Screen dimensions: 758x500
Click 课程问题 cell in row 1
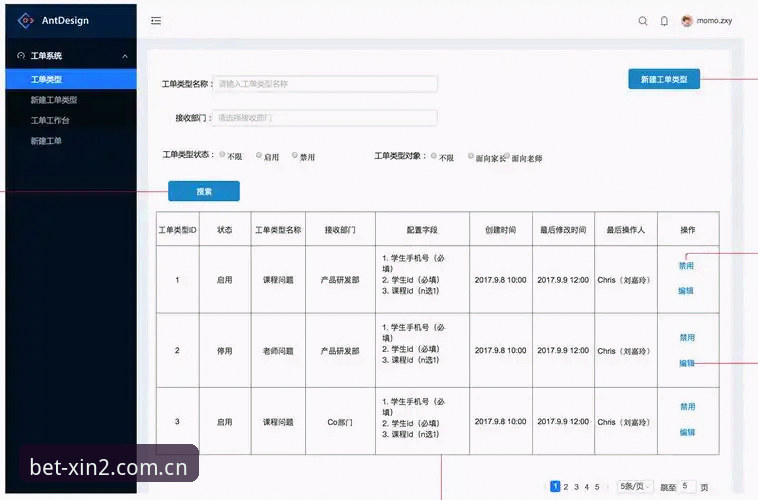278,279
